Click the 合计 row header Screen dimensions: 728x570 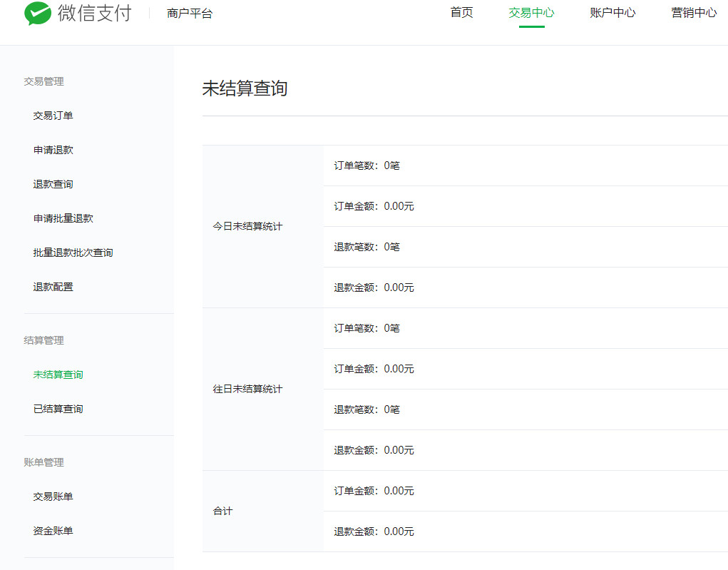(222, 511)
